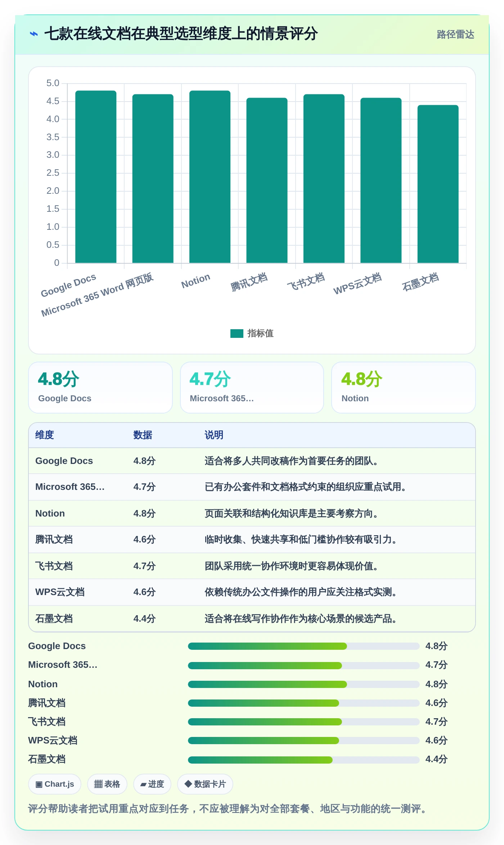Click the lightning icon beside the title
This screenshot has height=845, width=504.
click(x=34, y=34)
